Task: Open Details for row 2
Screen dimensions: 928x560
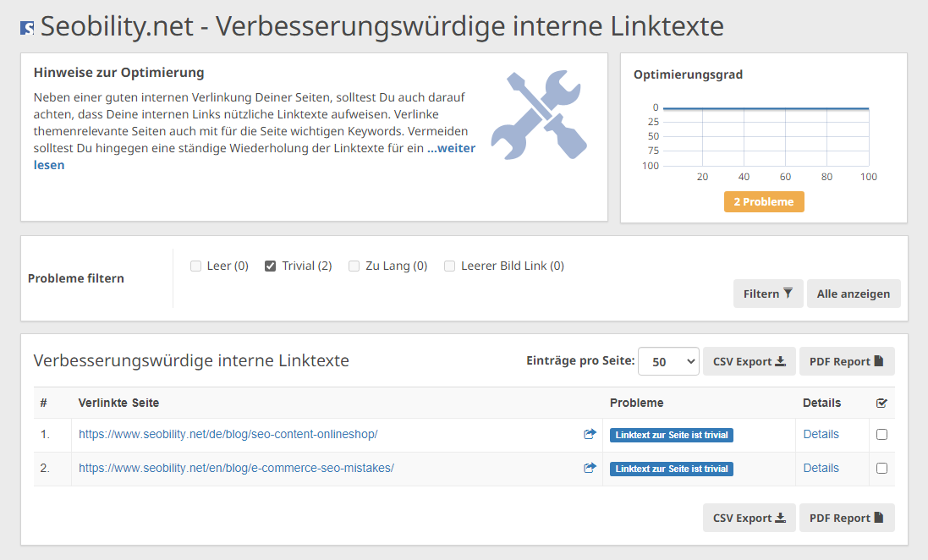Action: point(821,468)
